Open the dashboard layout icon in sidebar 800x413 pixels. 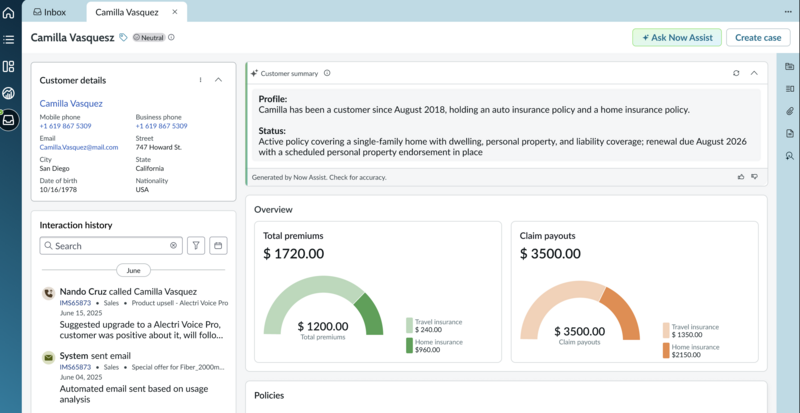[9, 66]
